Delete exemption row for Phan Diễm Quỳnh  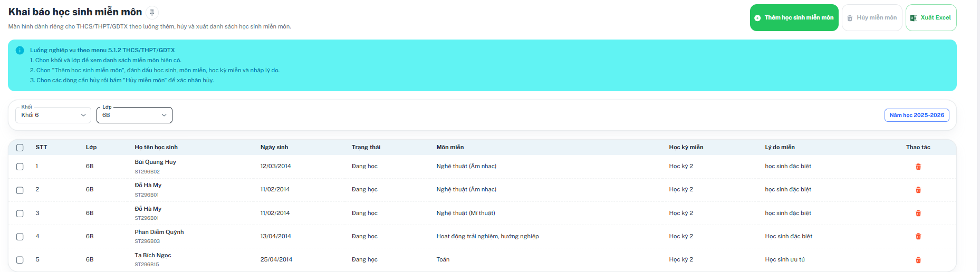(x=918, y=236)
